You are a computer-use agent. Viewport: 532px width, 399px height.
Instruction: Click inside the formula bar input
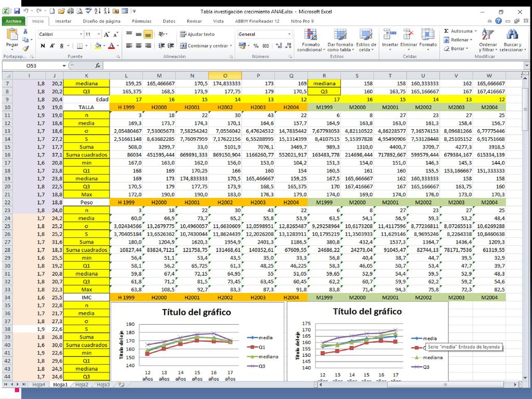coord(313,65)
